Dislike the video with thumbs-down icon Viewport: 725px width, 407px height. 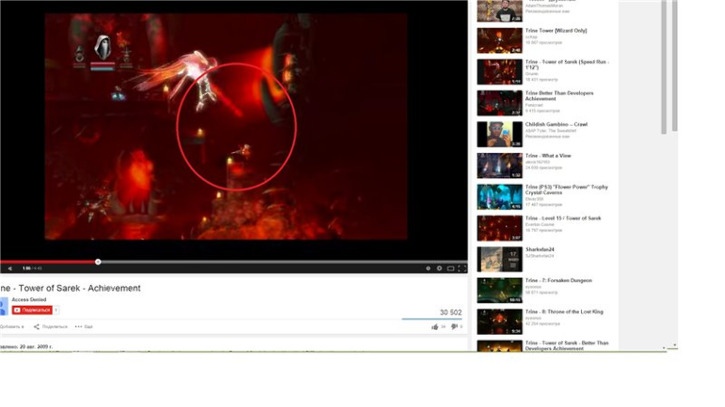point(455,327)
